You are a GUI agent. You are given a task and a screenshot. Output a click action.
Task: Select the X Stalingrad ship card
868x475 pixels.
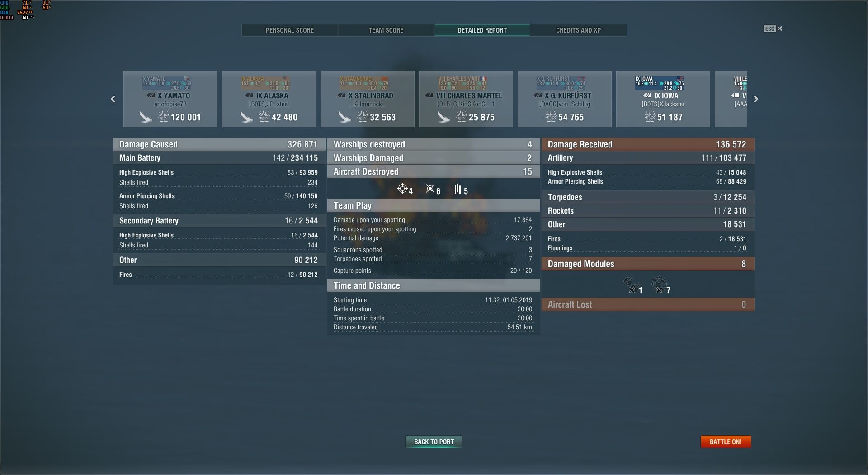coord(368,99)
